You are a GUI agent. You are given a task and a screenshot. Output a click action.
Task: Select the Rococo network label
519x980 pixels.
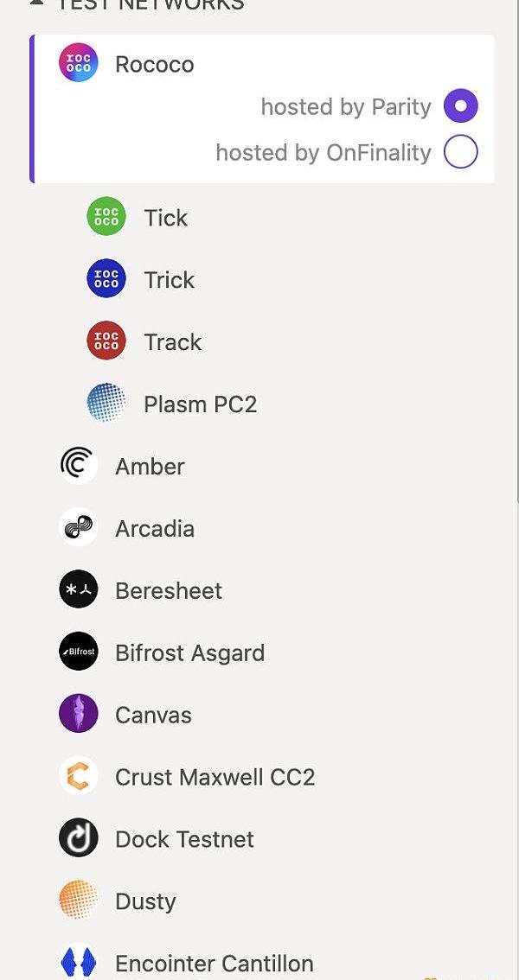click(x=154, y=64)
